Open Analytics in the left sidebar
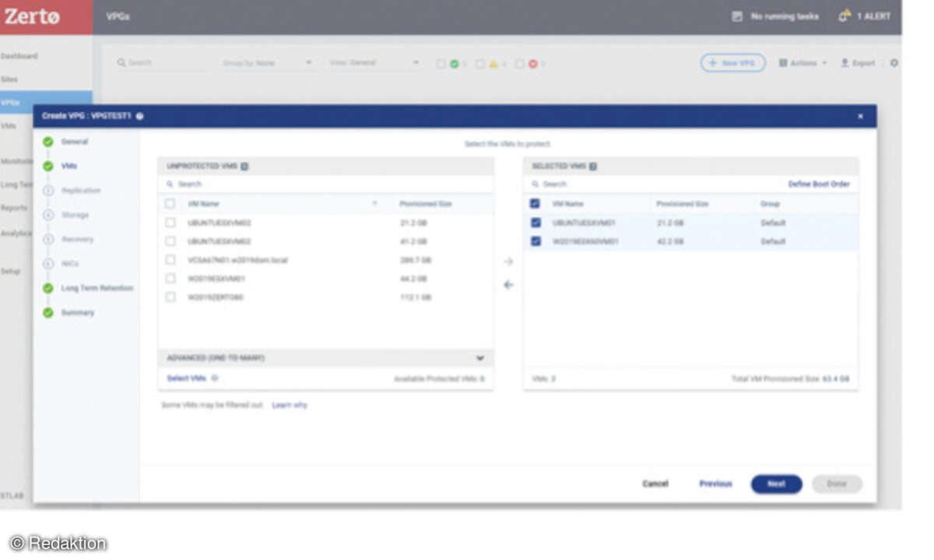This screenshot has width=934, height=560. coord(16,233)
